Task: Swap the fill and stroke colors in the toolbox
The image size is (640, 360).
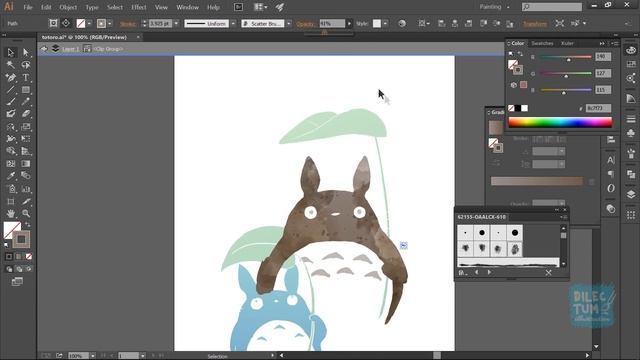Action: pyautogui.click(x=28, y=224)
